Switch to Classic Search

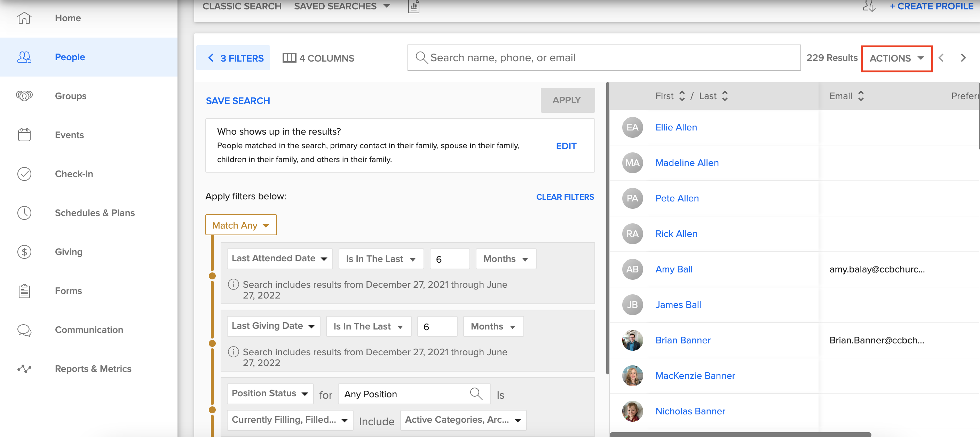[x=242, y=6]
